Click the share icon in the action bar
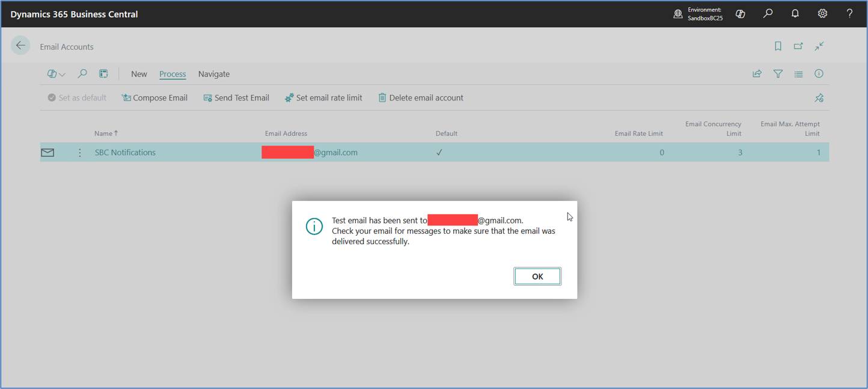Screen dimensions: 868x389 [x=757, y=74]
